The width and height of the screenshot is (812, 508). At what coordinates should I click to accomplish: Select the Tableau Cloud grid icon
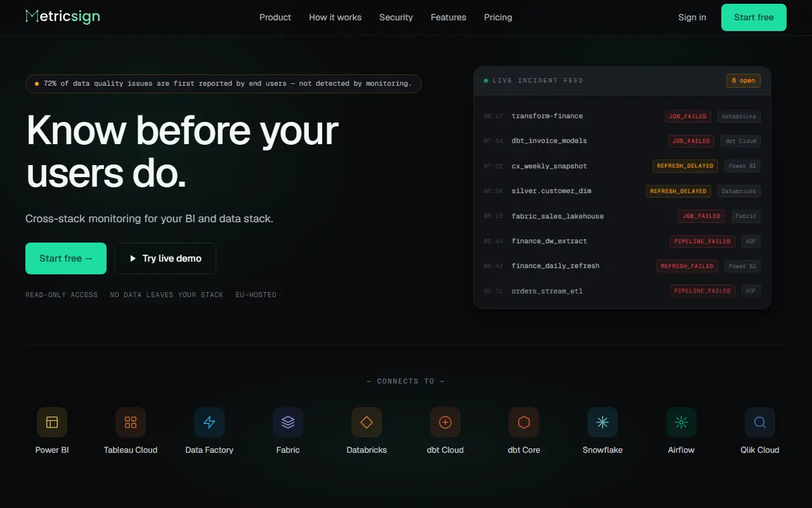[131, 422]
